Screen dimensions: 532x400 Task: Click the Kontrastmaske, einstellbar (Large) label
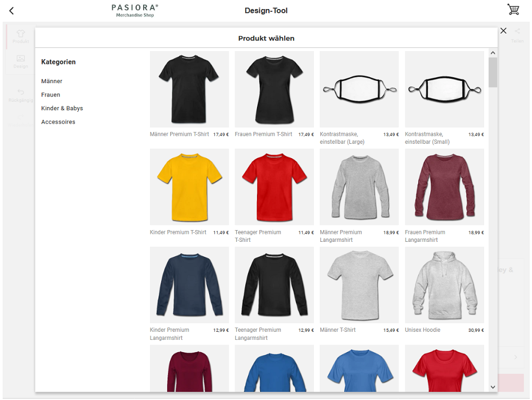342,138
